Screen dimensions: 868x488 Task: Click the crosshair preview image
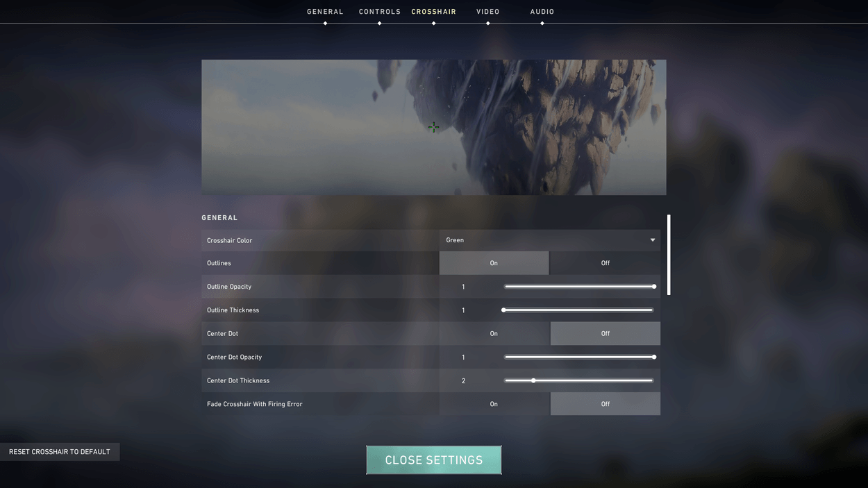[433, 127]
